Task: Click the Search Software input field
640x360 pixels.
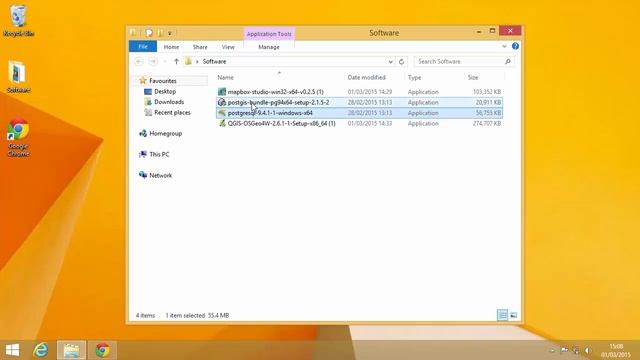Action: 459,62
